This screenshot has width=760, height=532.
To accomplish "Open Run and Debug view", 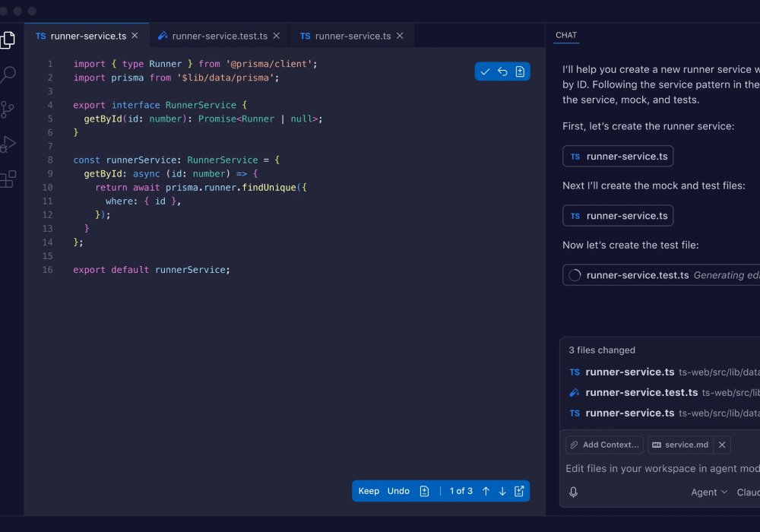I will point(8,144).
